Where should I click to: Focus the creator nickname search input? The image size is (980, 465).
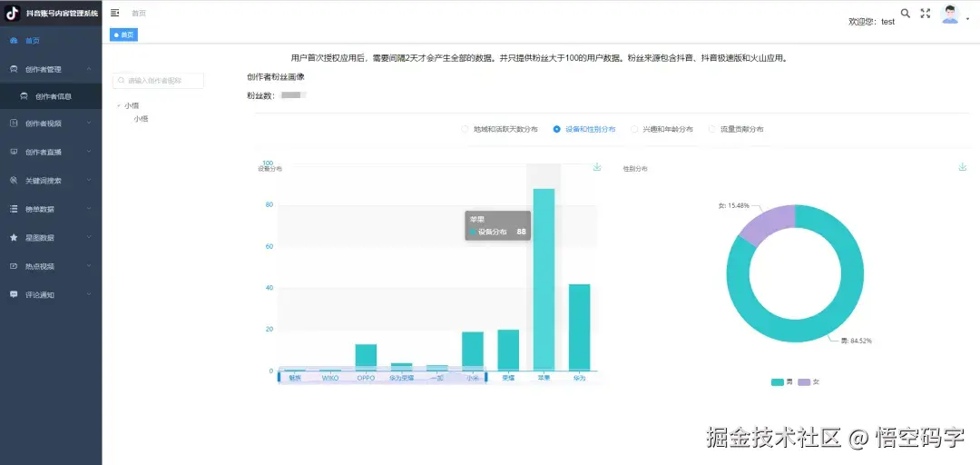(158, 81)
